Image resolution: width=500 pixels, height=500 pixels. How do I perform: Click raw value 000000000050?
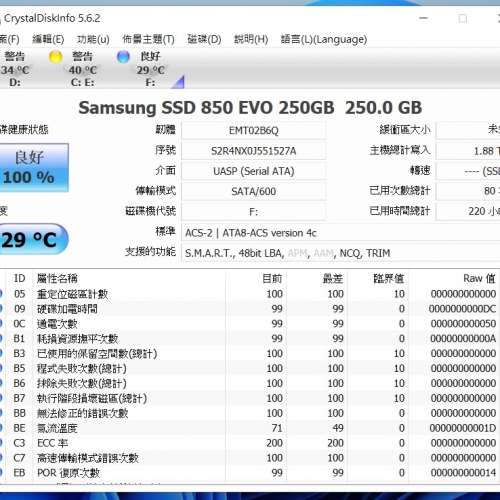point(463,324)
